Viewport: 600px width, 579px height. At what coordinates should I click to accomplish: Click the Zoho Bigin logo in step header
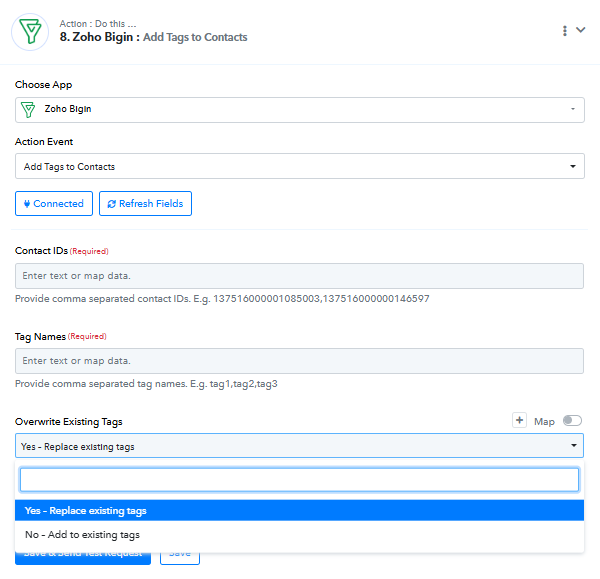pyautogui.click(x=30, y=31)
